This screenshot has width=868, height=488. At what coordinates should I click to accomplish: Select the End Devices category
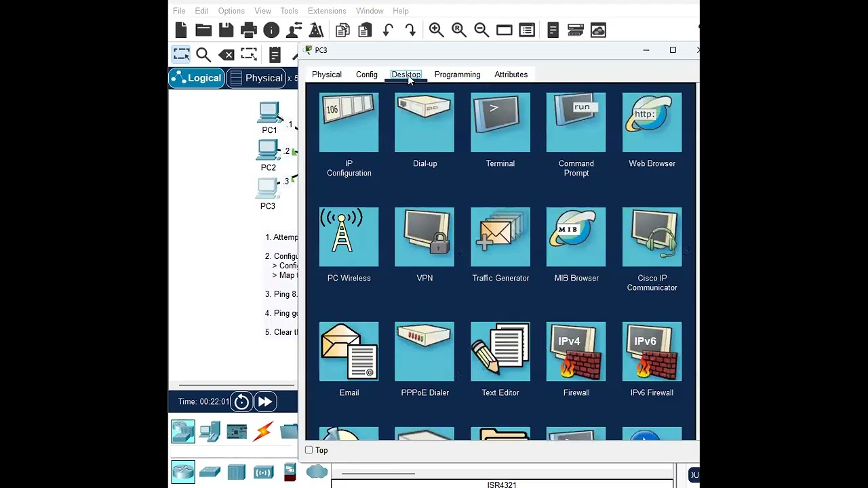(210, 431)
